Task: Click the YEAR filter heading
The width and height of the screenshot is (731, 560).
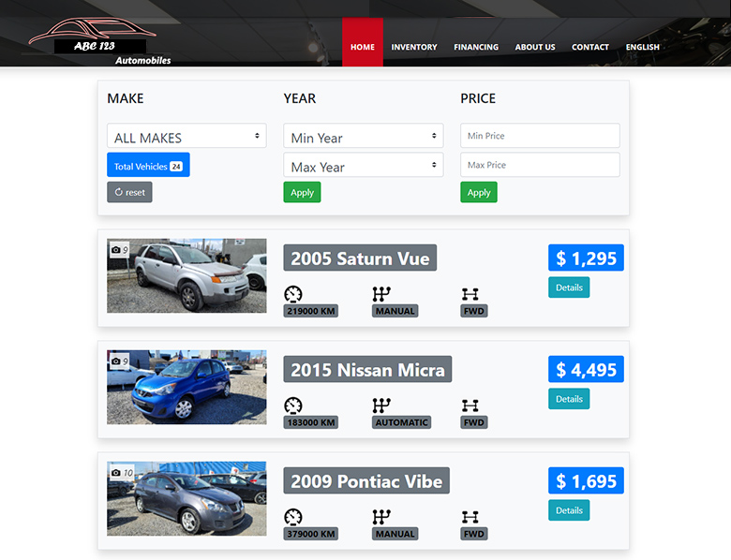Action: click(300, 98)
